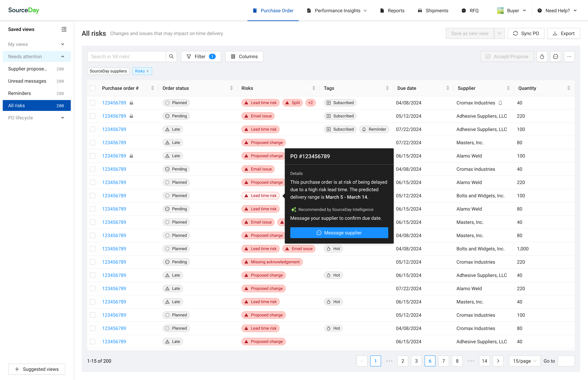Click the Message supplier button
The image size is (588, 380).
(x=339, y=233)
